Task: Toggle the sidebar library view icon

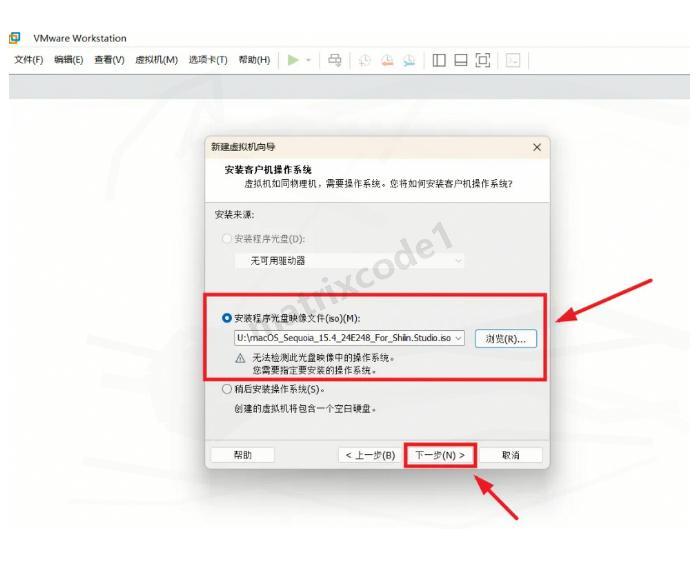Action: tap(439, 60)
